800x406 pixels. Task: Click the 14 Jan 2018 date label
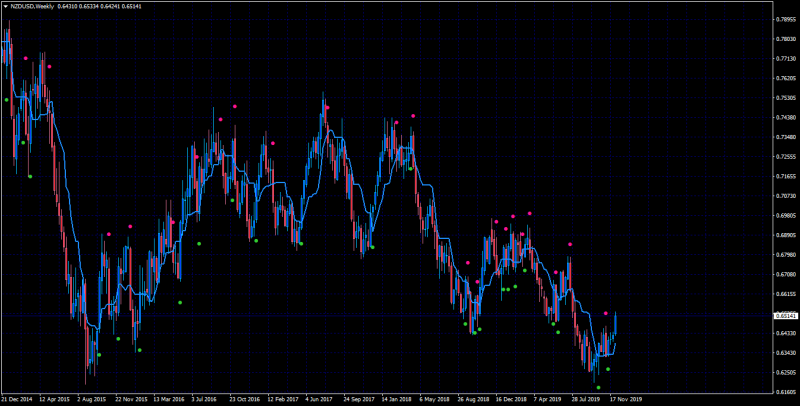pos(397,399)
